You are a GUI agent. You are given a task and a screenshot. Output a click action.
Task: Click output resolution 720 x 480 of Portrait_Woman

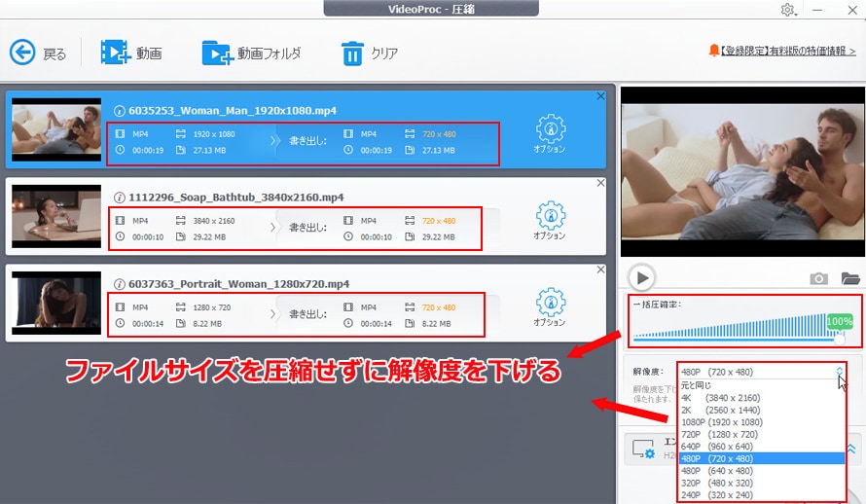(x=439, y=307)
